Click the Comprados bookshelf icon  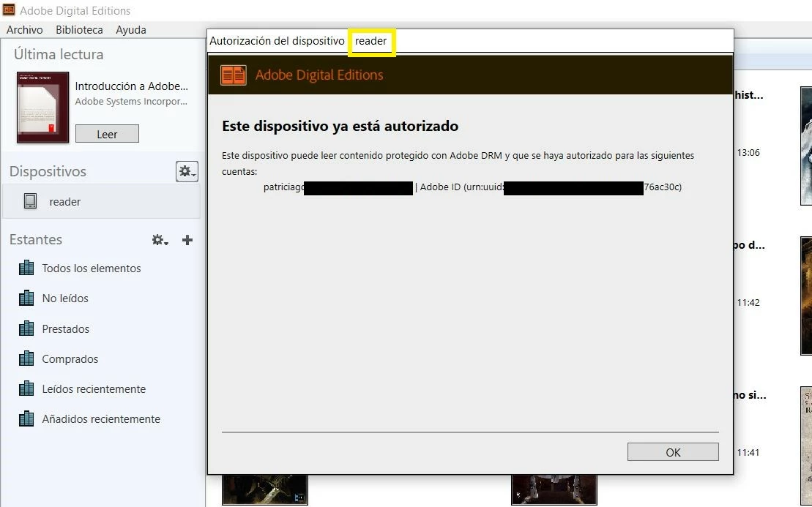click(26, 358)
